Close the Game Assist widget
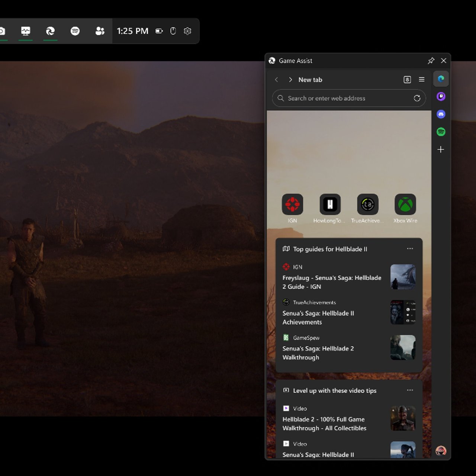 click(x=444, y=61)
